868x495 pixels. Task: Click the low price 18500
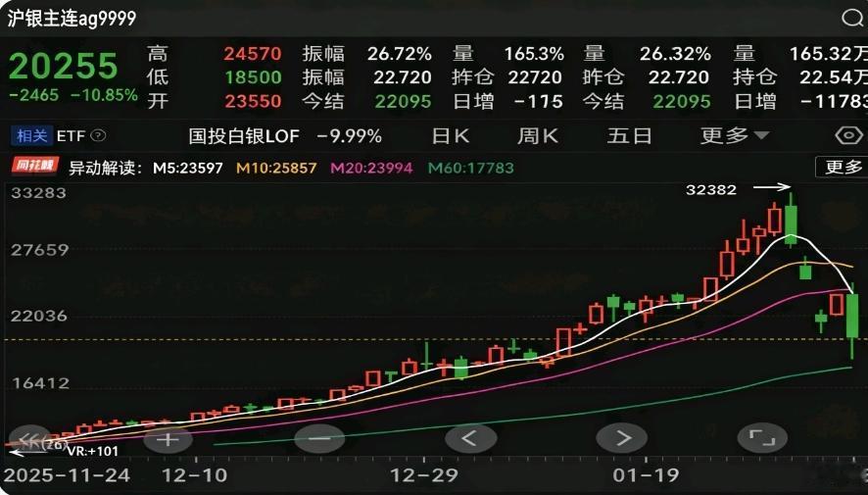coord(253,77)
